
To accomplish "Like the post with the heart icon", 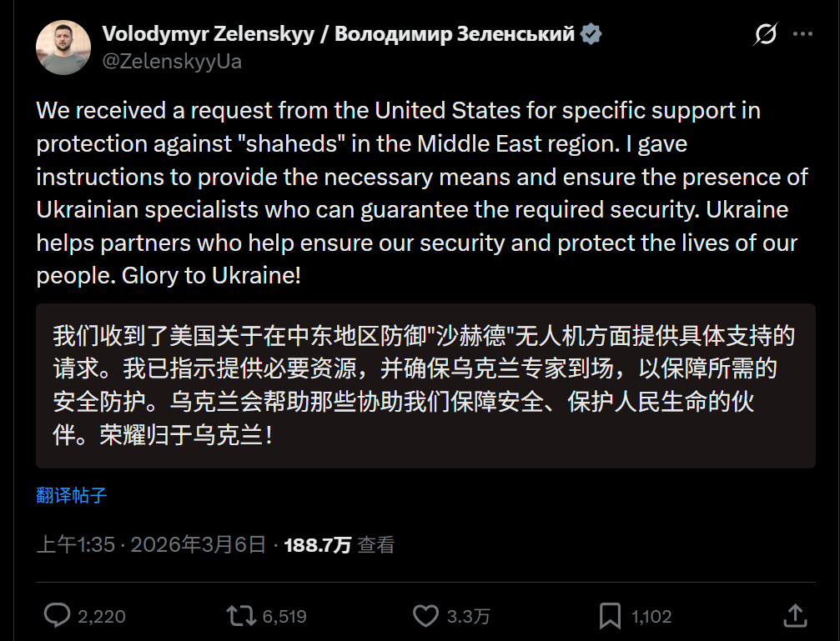I will (425, 615).
